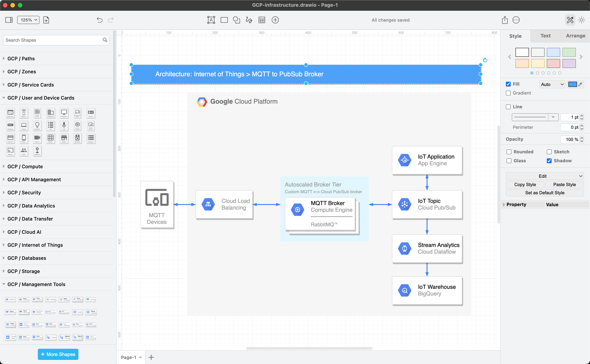Expand the GCP / Databases section

[27, 258]
